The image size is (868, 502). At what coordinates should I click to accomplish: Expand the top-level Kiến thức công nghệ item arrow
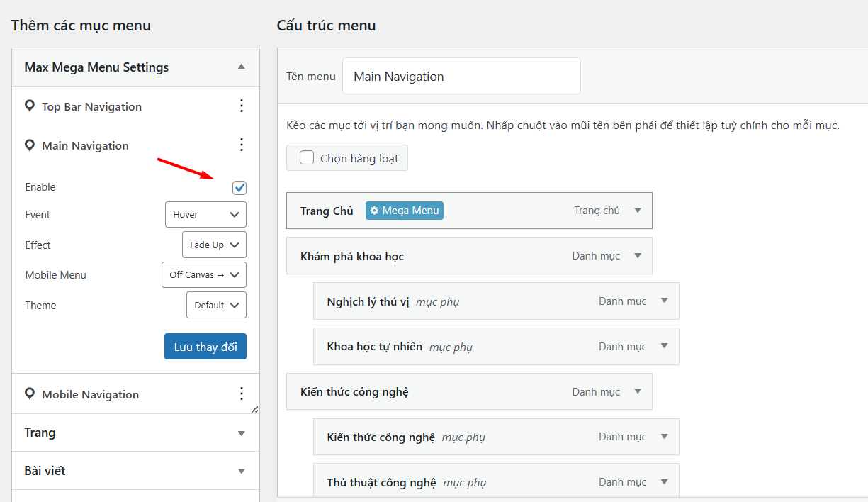pyautogui.click(x=637, y=391)
